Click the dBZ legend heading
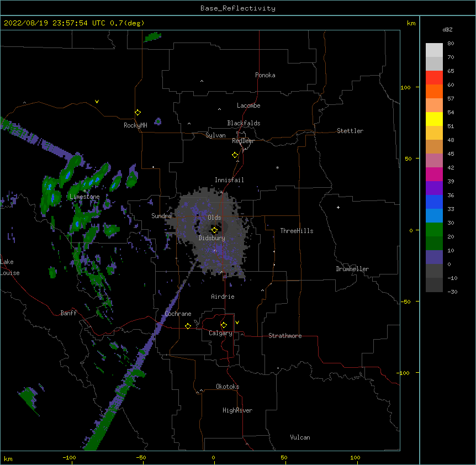 click(x=447, y=29)
